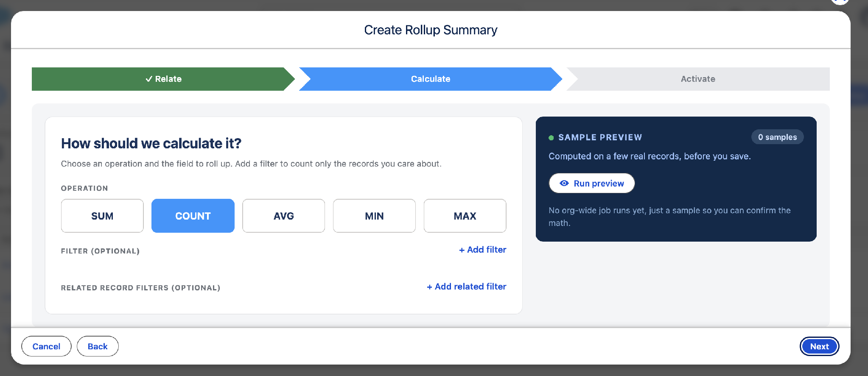Viewport: 868px width, 376px height.
Task: Go Back to previous step
Action: 98,346
